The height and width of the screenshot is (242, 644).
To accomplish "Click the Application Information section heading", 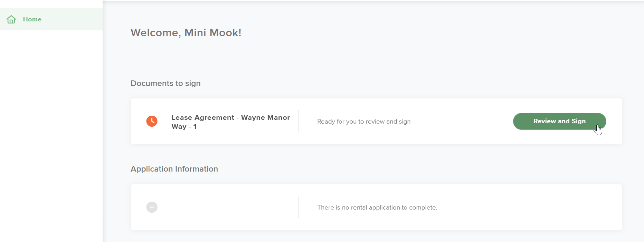I will point(174,169).
